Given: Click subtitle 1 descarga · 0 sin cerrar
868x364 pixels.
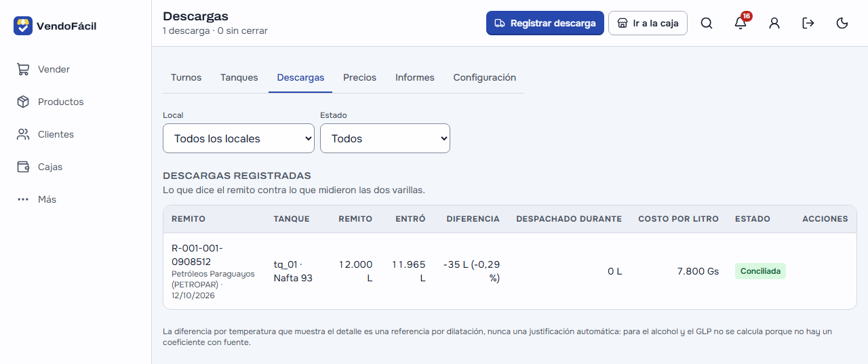Looking at the screenshot, I should (x=215, y=31).
